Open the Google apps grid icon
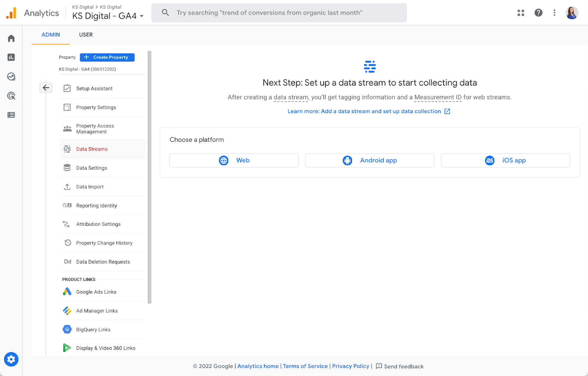 click(x=521, y=13)
